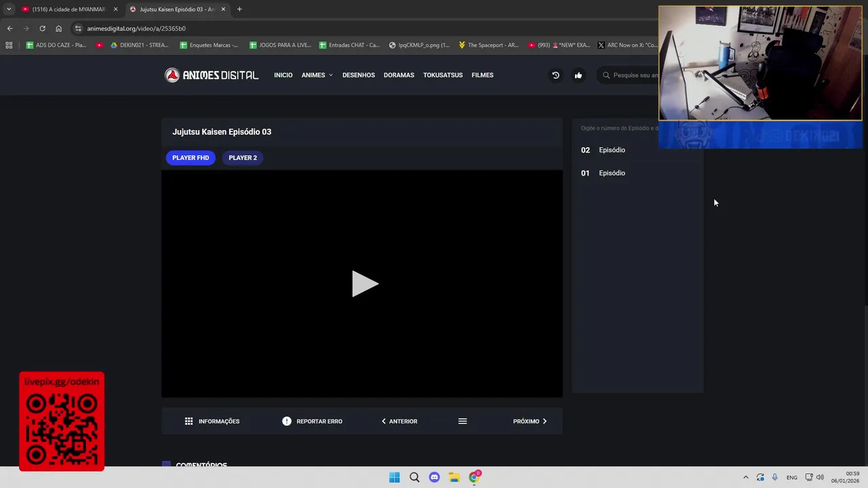Image resolution: width=868 pixels, height=488 pixels.
Task: Click the grid icon beside Informações
Action: click(x=189, y=421)
